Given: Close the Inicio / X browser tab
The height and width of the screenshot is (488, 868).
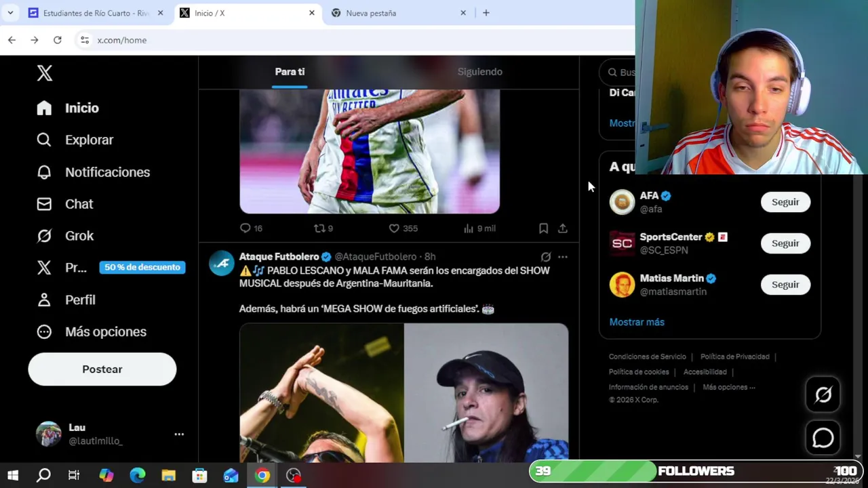Looking at the screenshot, I should tap(312, 13).
